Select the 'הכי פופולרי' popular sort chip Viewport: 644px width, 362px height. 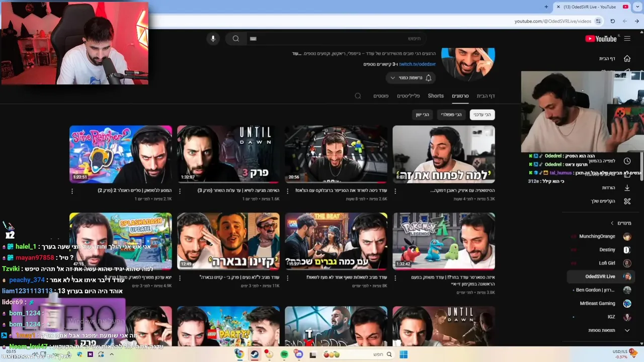(451, 115)
